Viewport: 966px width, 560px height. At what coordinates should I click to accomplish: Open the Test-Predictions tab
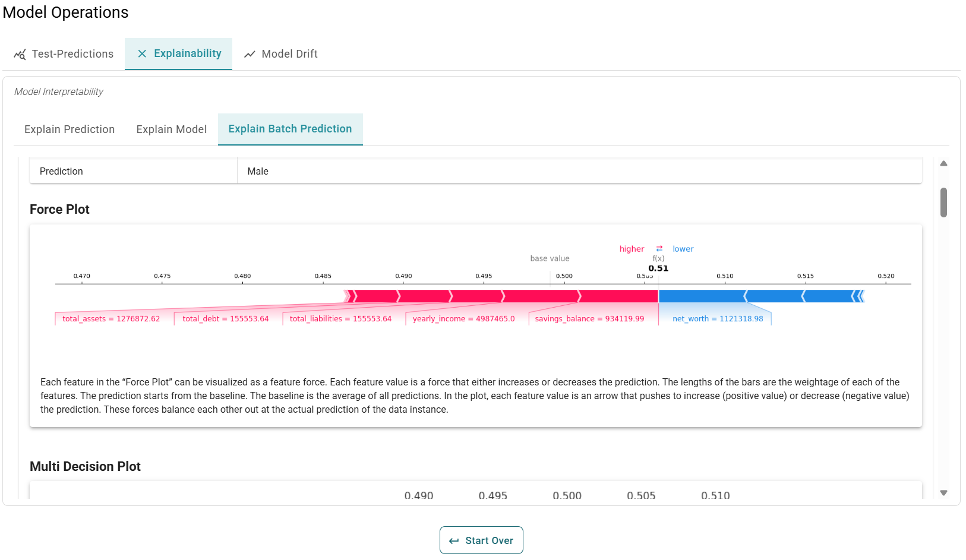(64, 54)
